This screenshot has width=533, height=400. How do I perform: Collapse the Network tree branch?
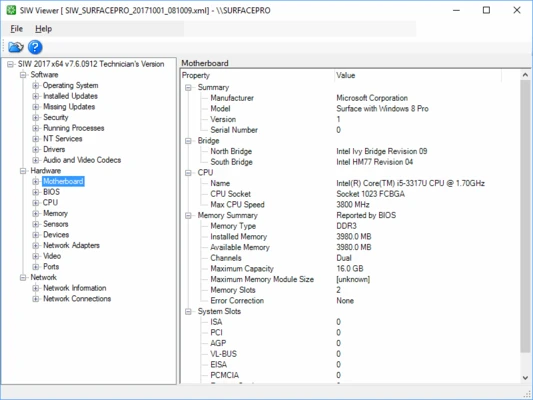click(23, 278)
